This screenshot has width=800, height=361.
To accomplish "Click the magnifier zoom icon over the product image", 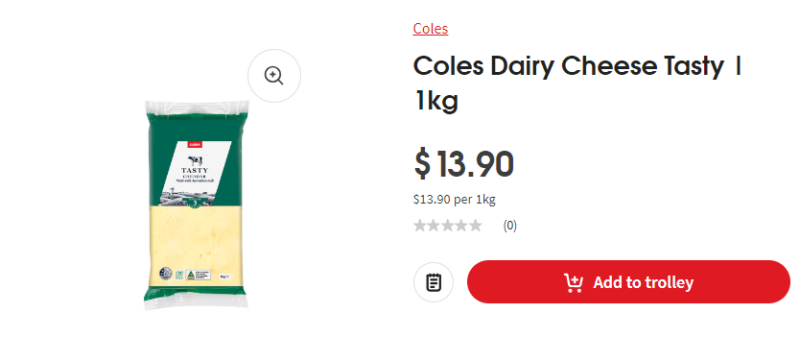I will tap(274, 76).
